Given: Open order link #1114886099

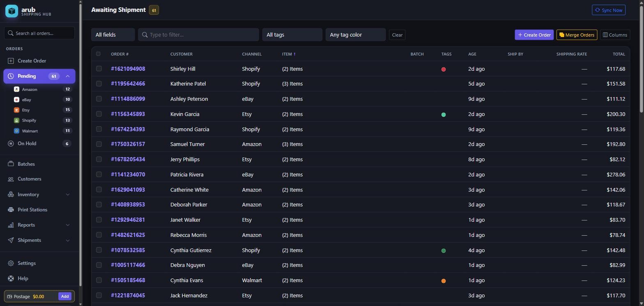Looking at the screenshot, I should pos(128,99).
